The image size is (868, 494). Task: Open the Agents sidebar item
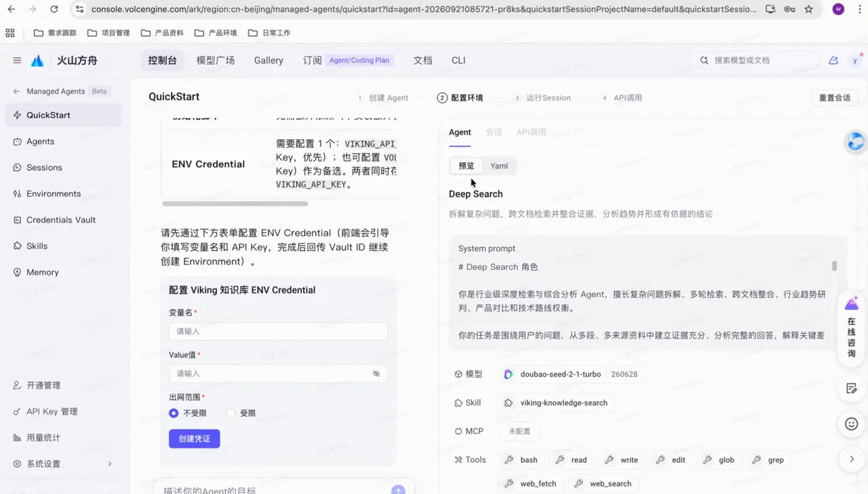point(64,141)
